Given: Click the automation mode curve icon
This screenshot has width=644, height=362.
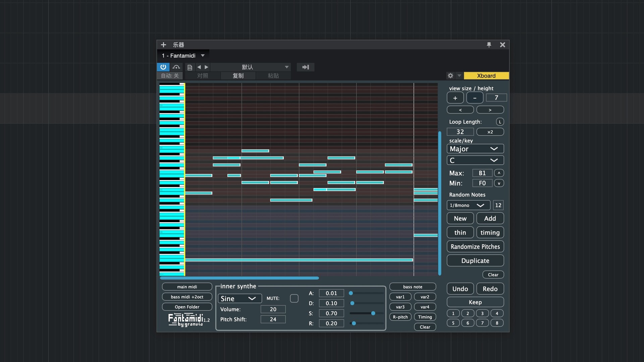Looking at the screenshot, I should click(x=176, y=67).
